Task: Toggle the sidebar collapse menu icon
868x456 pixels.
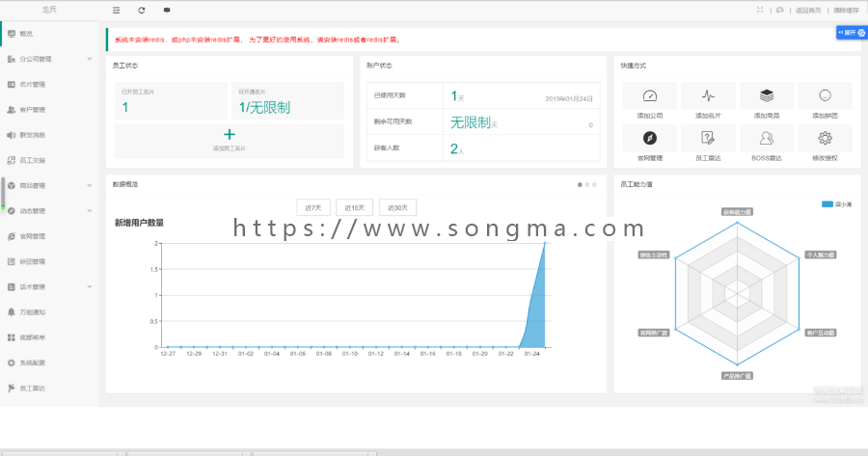Action: 117,10
